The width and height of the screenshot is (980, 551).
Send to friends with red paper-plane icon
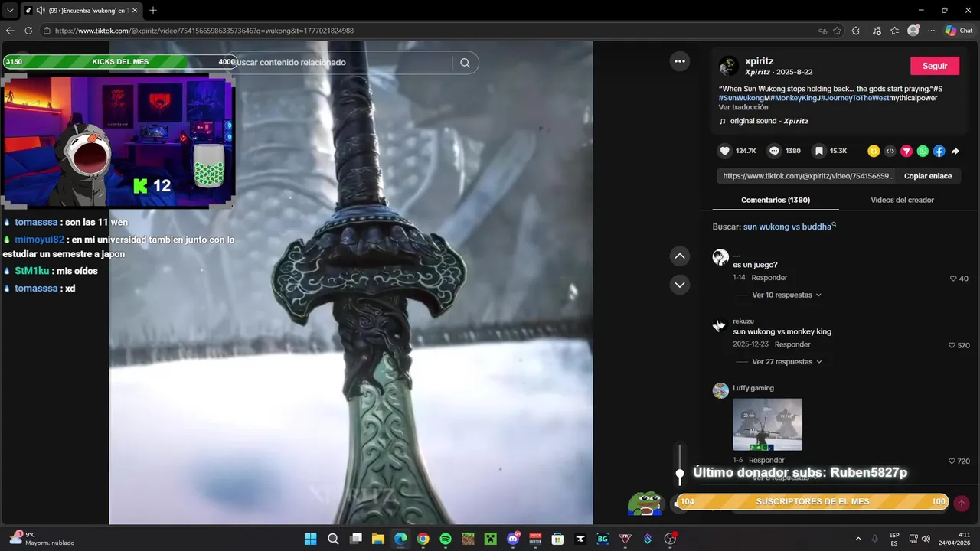click(906, 151)
